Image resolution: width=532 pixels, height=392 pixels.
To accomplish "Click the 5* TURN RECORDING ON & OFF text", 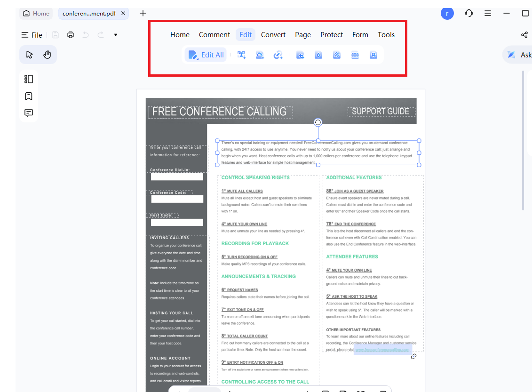I will 249,257.
